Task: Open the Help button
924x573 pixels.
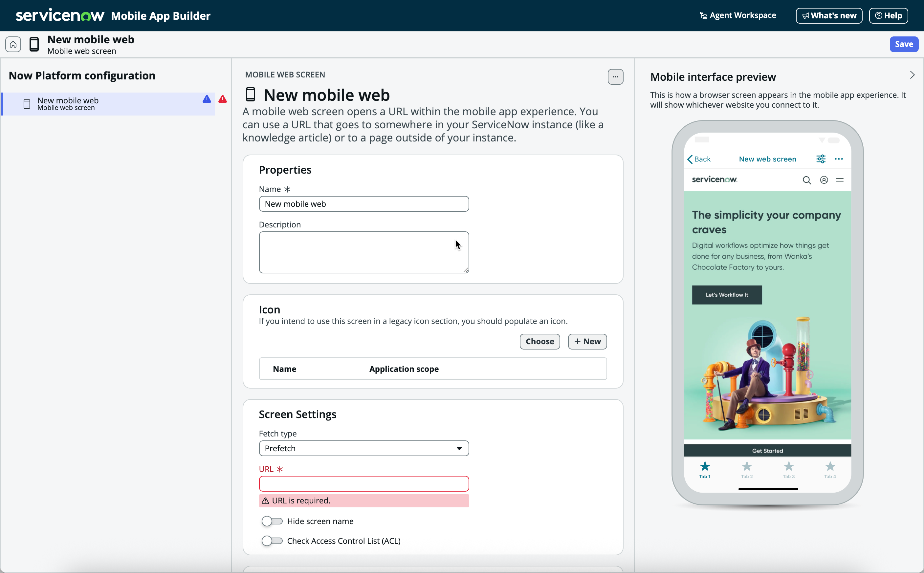Action: [888, 15]
